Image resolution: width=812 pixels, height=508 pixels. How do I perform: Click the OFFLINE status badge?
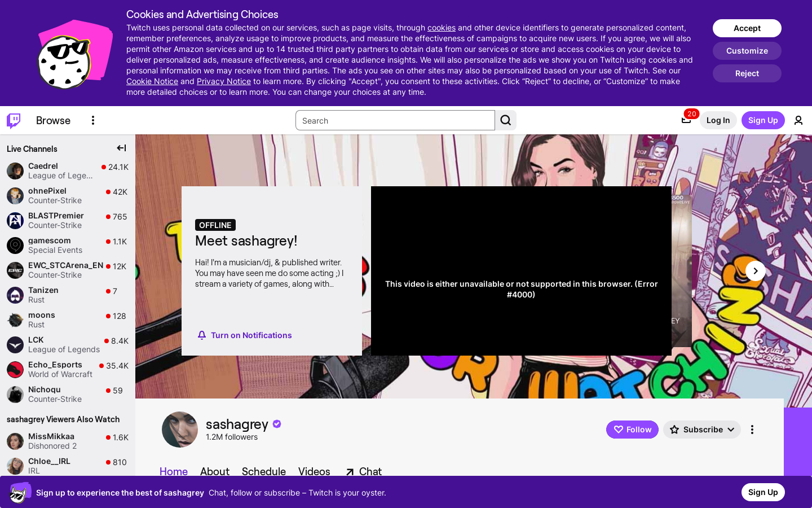point(215,225)
